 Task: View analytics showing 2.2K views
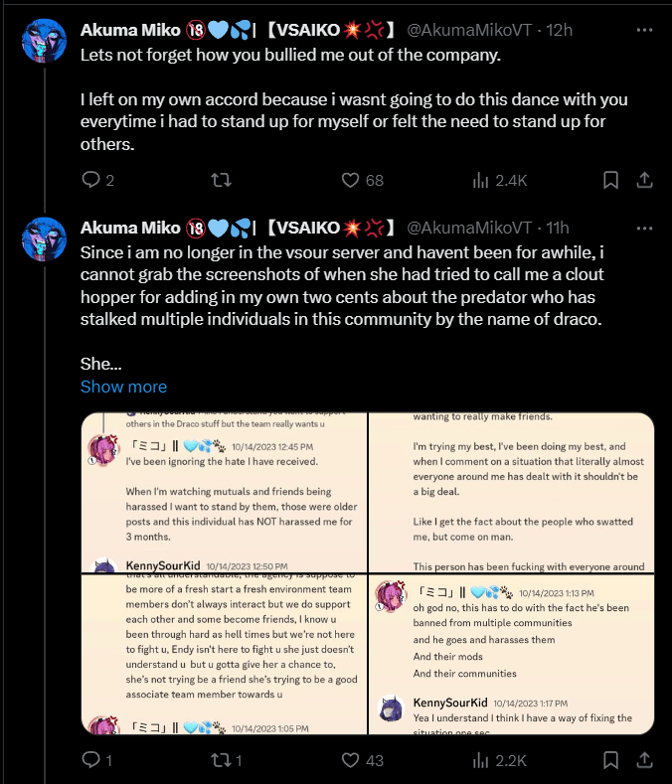click(499, 760)
